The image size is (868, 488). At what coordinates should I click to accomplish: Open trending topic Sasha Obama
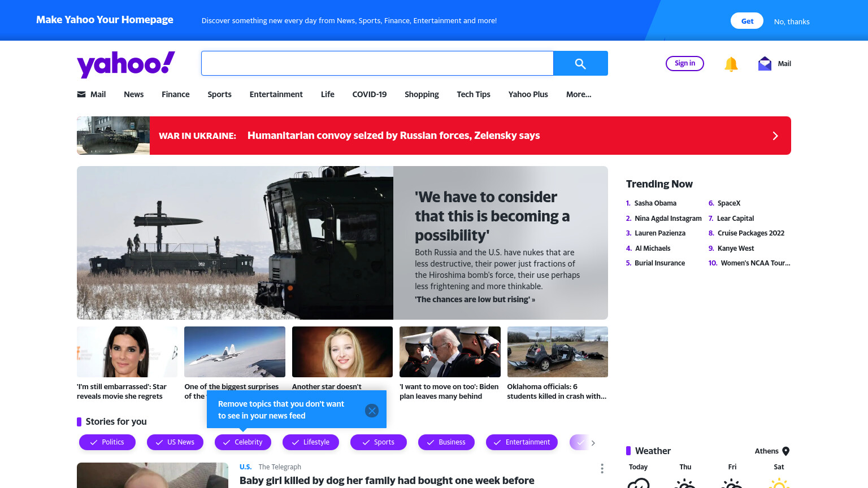pos(656,203)
